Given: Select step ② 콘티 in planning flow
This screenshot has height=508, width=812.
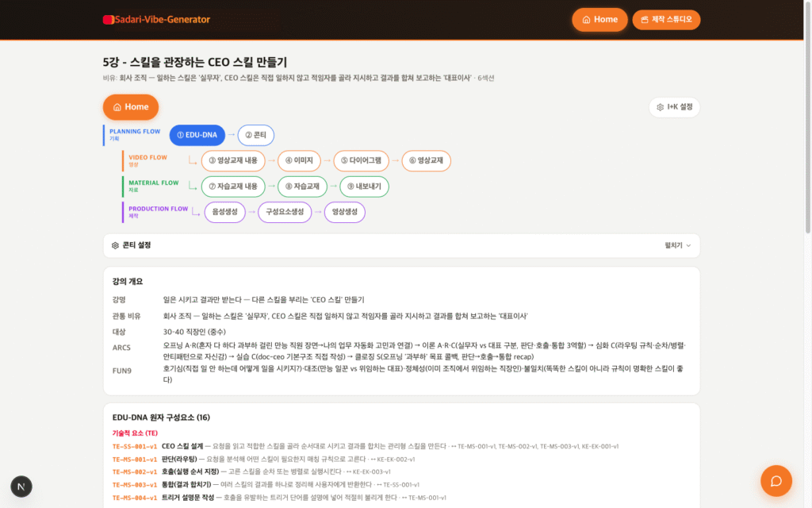Looking at the screenshot, I should tap(256, 135).
